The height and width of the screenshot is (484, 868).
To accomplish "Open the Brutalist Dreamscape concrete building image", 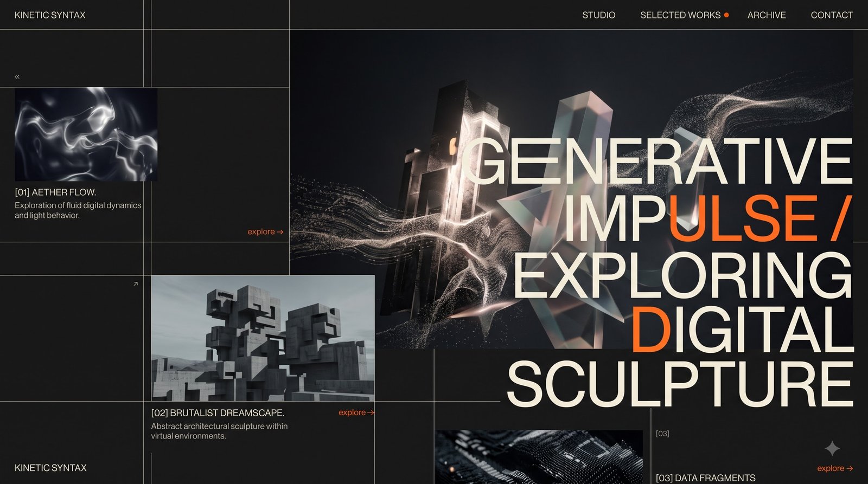I will (x=263, y=338).
